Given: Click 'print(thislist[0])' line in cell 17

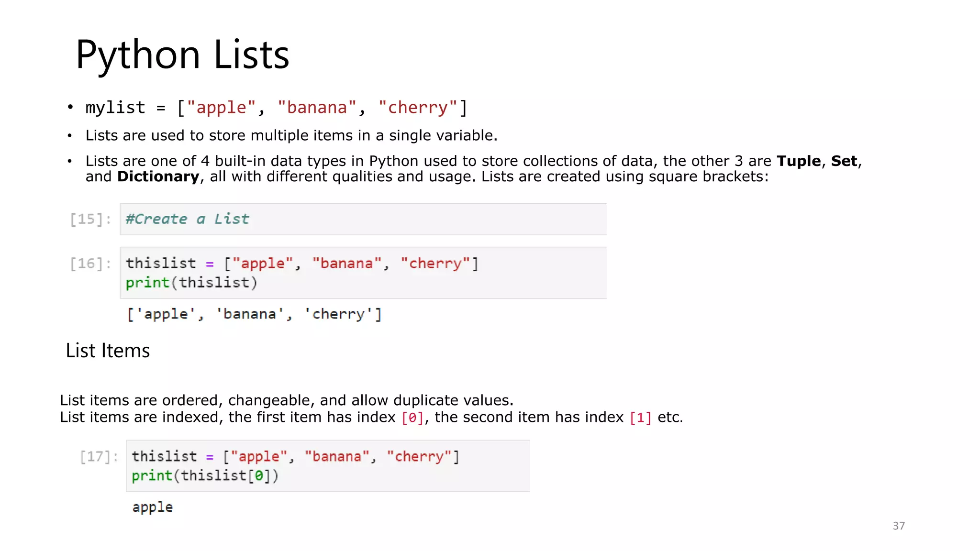Looking at the screenshot, I should [x=205, y=476].
